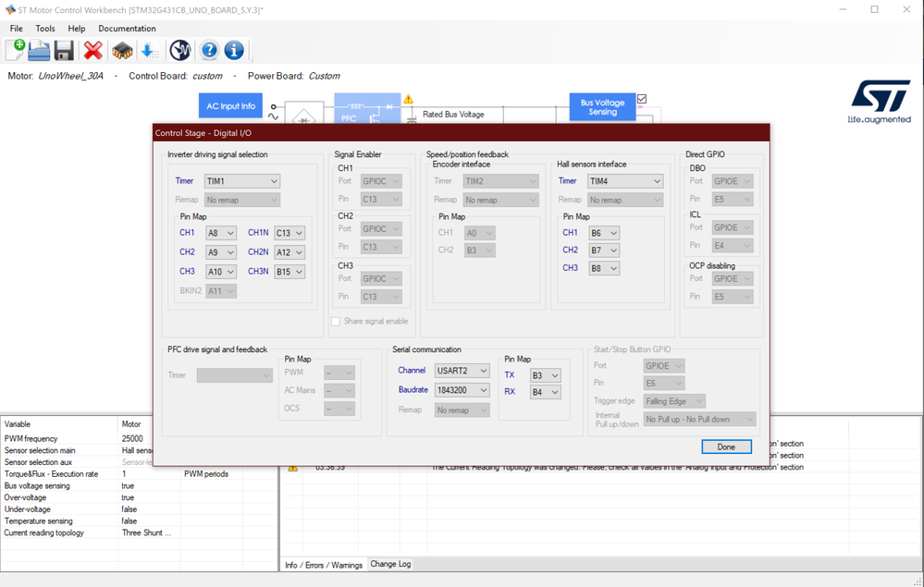Image resolution: width=924 pixels, height=587 pixels.
Task: Open Hall sensors Timer TIM4 dropdown
Action: click(x=625, y=181)
